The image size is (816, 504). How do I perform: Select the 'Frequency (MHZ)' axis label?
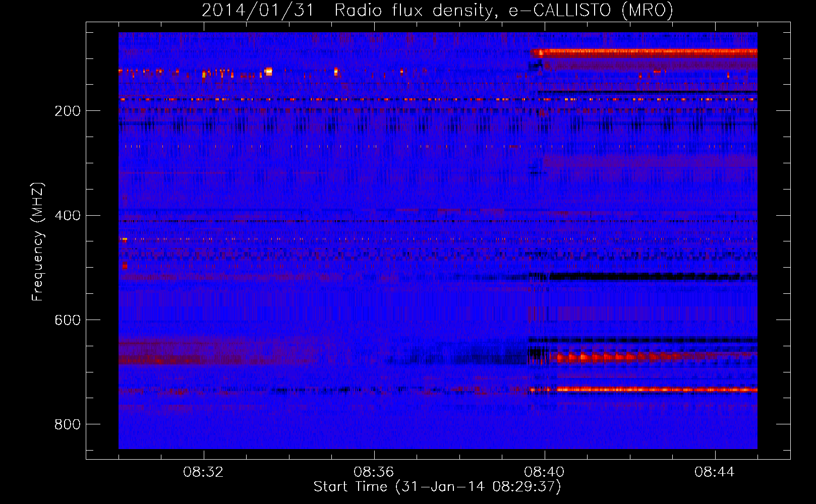point(38,242)
